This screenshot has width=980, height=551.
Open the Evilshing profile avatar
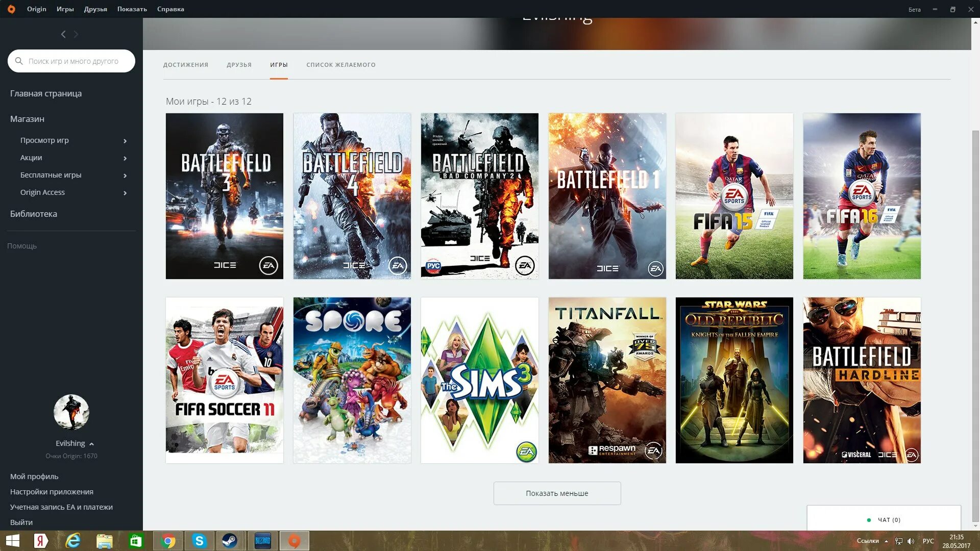(x=71, y=412)
